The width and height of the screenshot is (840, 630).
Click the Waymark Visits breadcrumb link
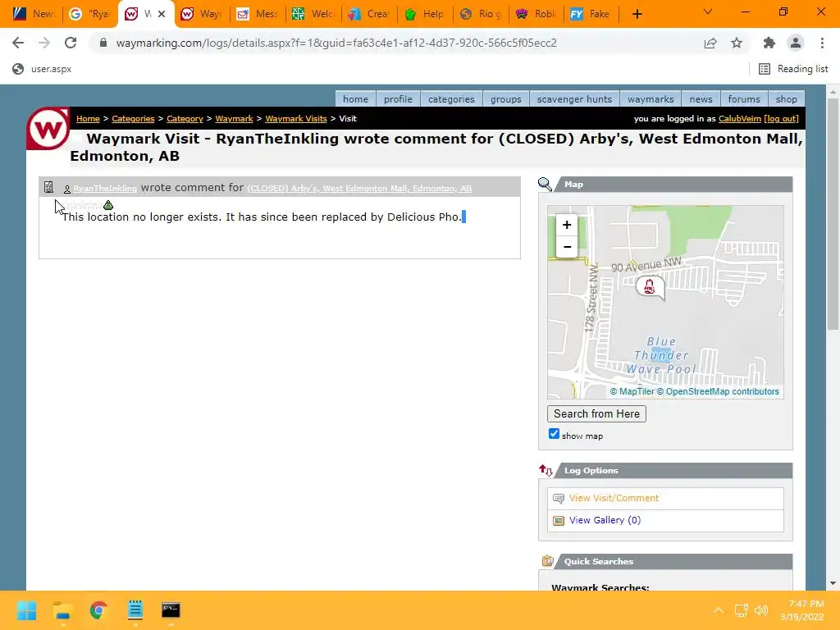(x=295, y=118)
